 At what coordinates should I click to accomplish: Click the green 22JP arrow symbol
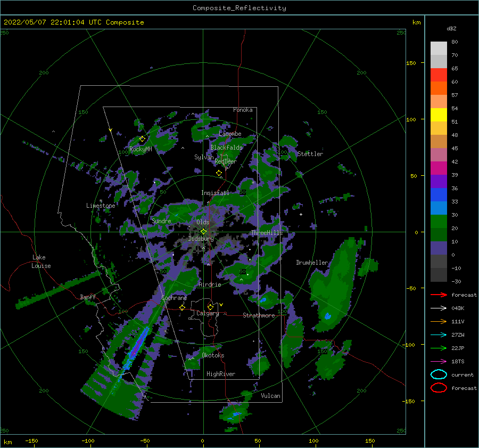click(439, 348)
